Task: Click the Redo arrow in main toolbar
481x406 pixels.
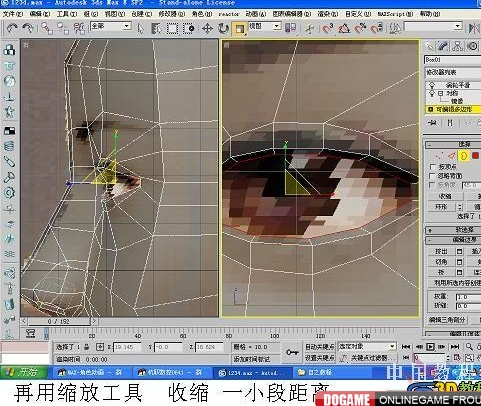Action: pos(28,28)
